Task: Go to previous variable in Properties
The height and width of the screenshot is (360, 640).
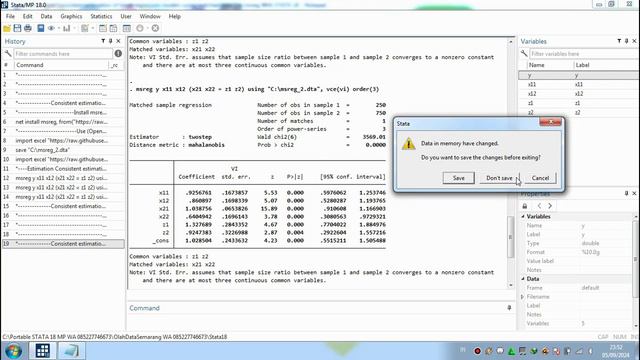Action: point(539,206)
